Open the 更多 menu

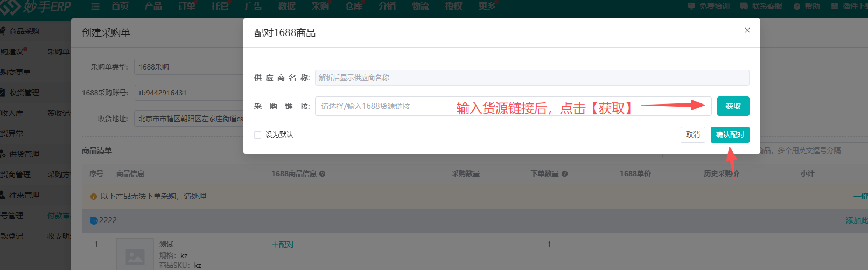[487, 6]
